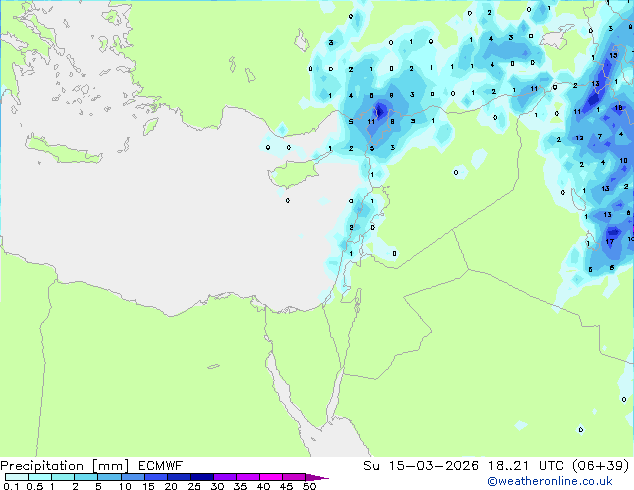
Task: Click the legend label "35"
Action: (240, 486)
